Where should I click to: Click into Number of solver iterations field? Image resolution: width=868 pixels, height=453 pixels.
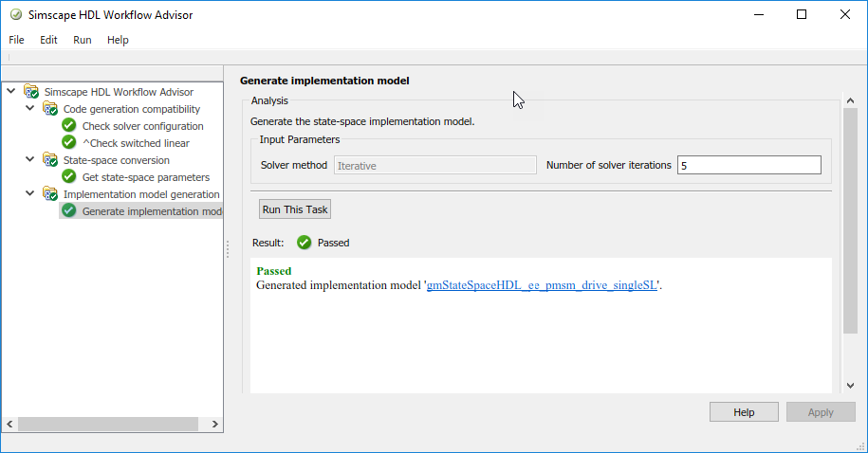[748, 165]
